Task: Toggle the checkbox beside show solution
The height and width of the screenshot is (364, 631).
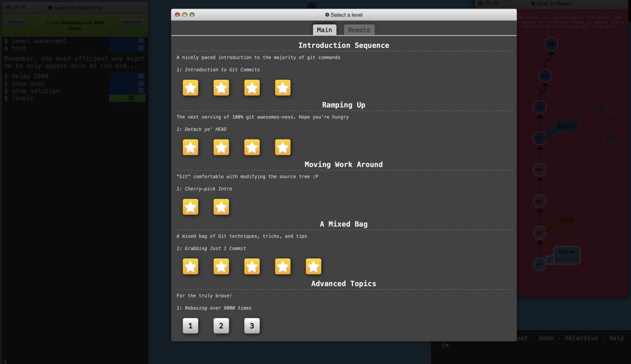Action: (x=140, y=90)
